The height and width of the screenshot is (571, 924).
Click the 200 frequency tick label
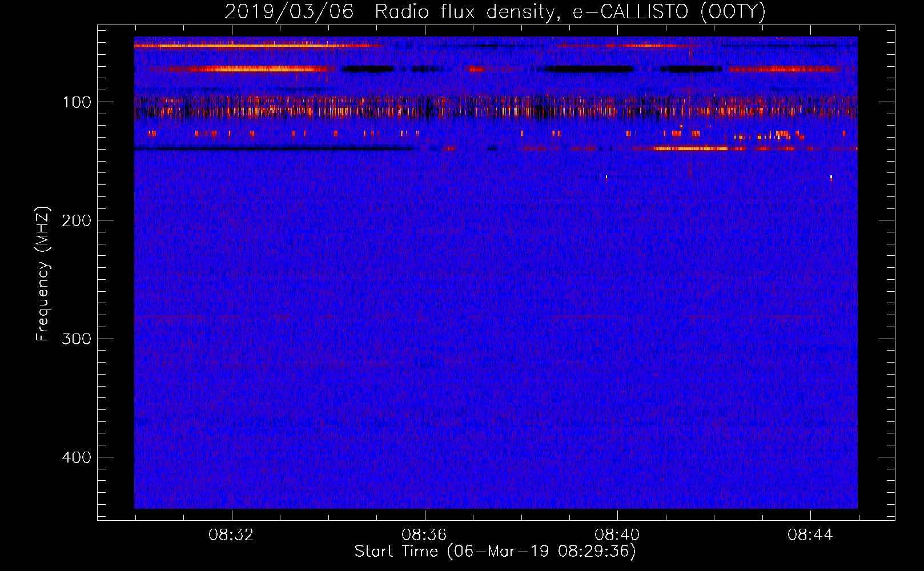tap(76, 220)
